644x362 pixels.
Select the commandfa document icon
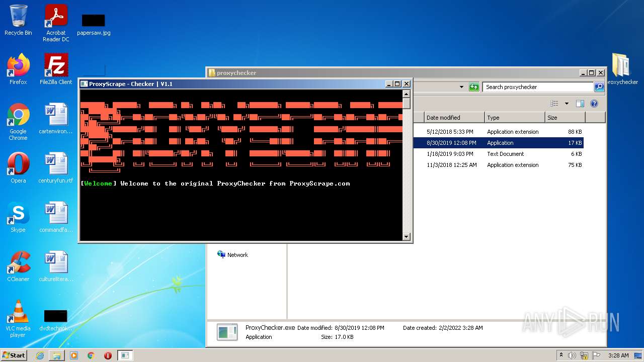tap(56, 217)
